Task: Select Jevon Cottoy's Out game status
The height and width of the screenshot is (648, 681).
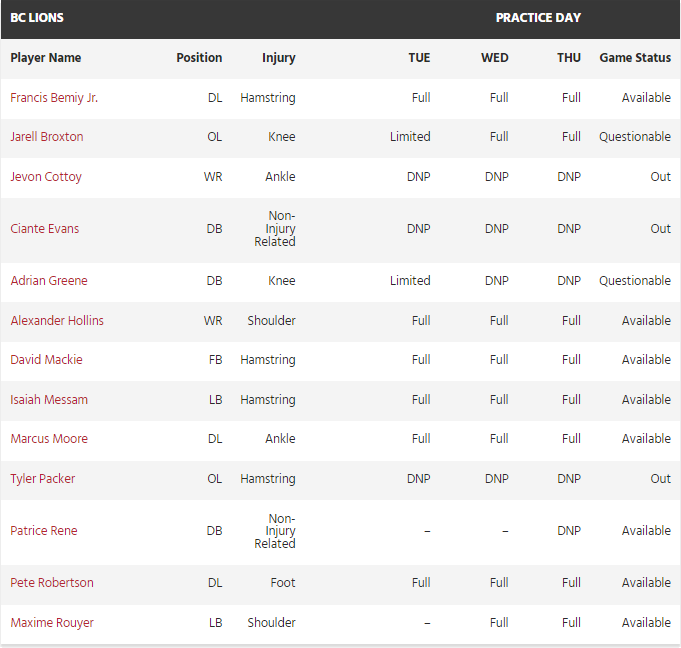Action: (x=661, y=177)
